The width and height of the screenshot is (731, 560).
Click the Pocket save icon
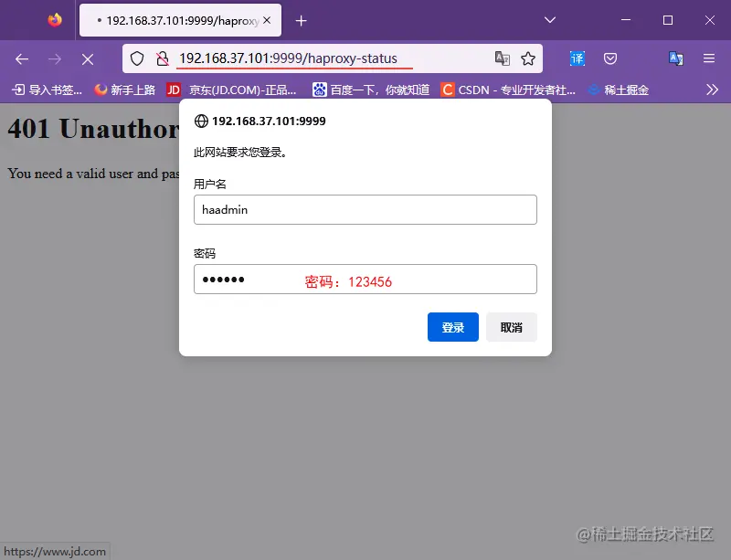point(609,58)
